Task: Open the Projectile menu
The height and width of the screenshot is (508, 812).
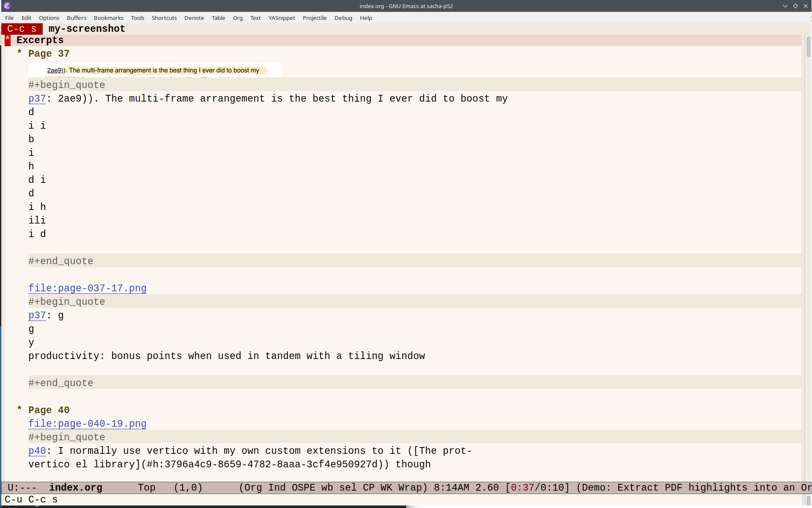Action: tap(315, 18)
